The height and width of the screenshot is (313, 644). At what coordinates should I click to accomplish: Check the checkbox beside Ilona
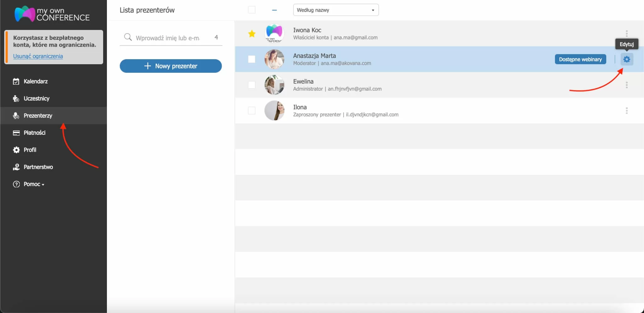[252, 111]
